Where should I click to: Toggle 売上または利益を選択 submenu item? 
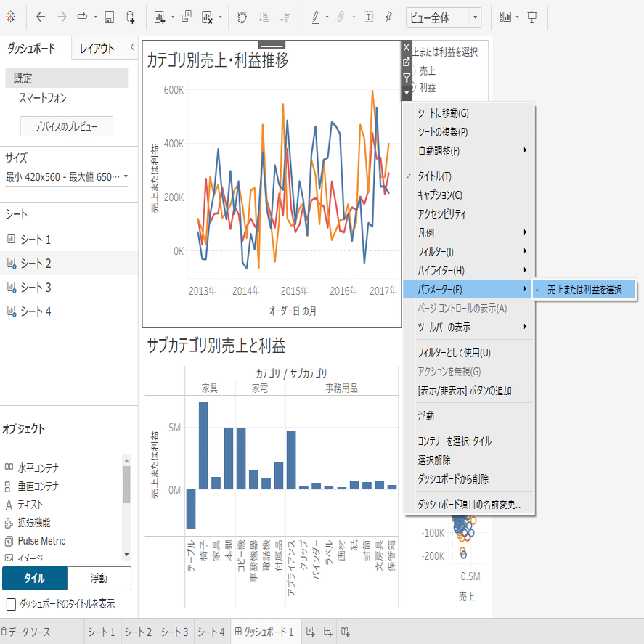[584, 290]
